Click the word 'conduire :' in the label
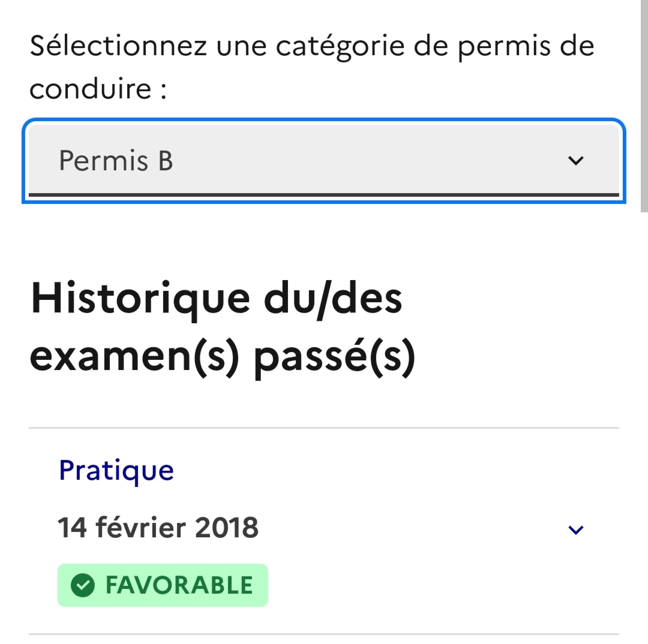The height and width of the screenshot is (644, 648). click(98, 89)
